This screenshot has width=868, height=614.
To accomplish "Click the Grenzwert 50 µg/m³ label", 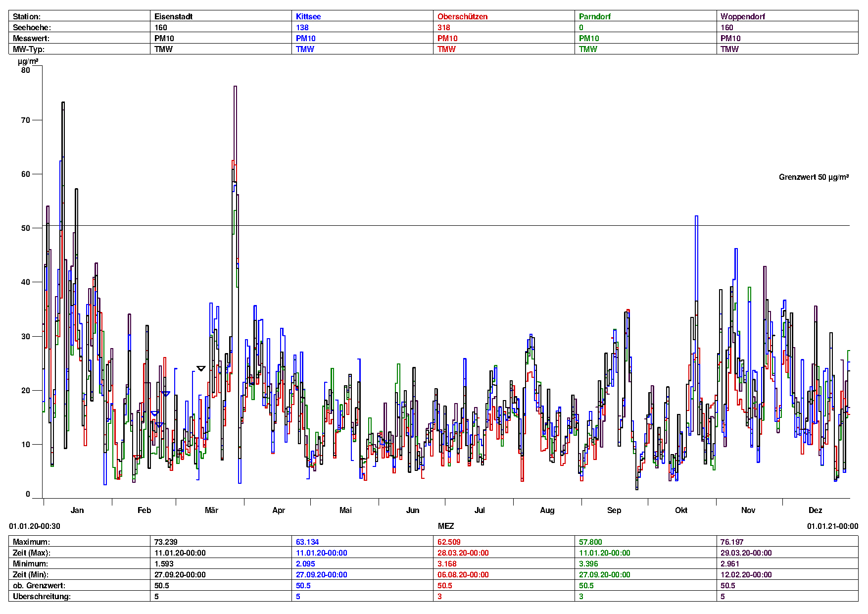I will tap(814, 177).
